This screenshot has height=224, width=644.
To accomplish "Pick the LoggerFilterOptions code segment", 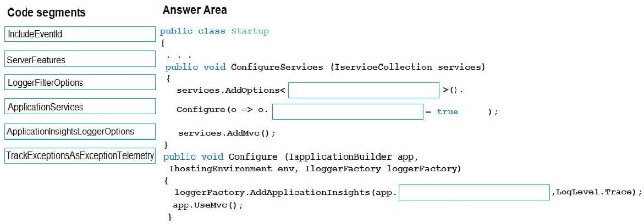I will [80, 83].
